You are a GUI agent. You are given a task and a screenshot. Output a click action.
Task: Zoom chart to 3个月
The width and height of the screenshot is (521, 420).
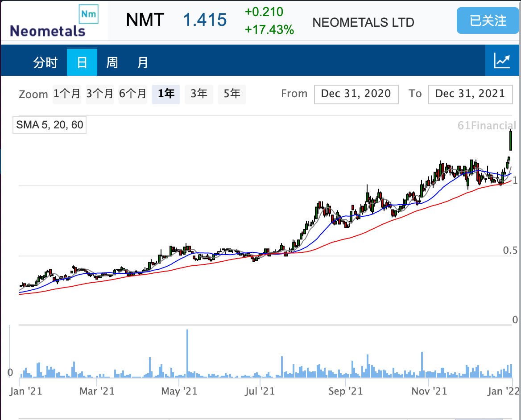tap(99, 94)
